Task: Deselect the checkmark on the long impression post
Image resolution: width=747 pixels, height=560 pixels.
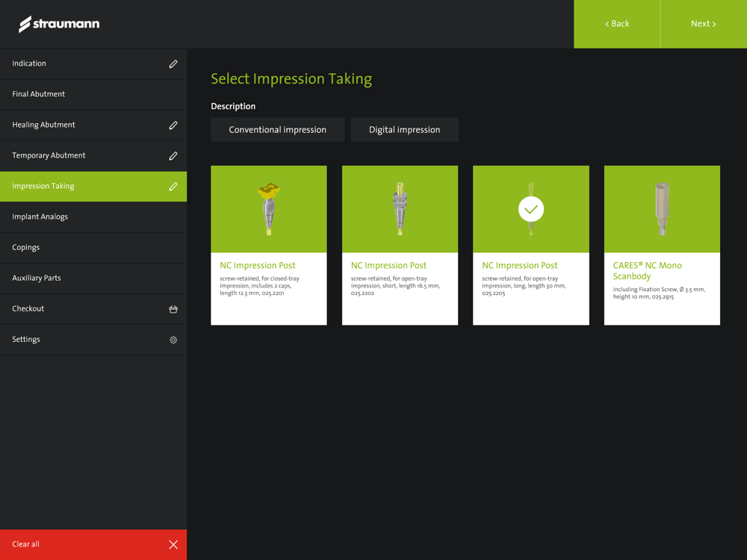Action: pyautogui.click(x=530, y=209)
